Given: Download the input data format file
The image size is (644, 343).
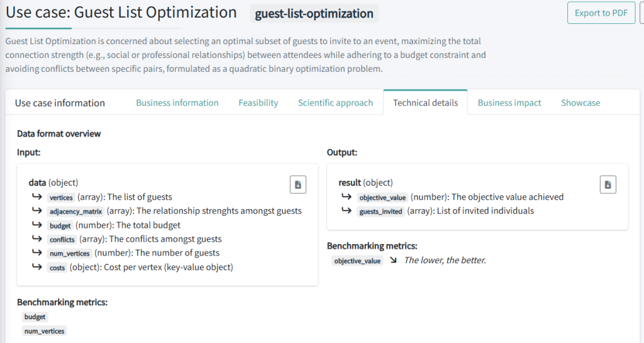Looking at the screenshot, I should (298, 184).
